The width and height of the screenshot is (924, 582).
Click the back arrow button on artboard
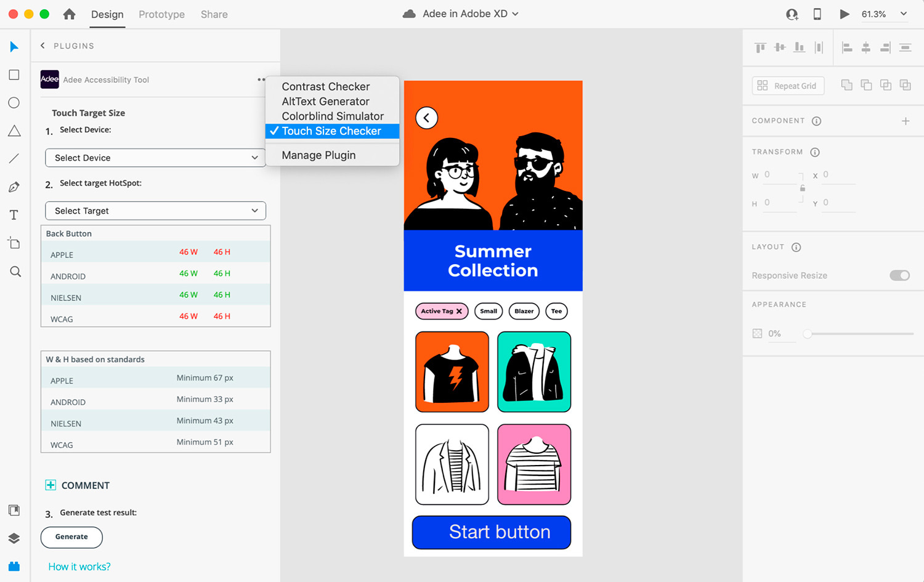(x=426, y=118)
